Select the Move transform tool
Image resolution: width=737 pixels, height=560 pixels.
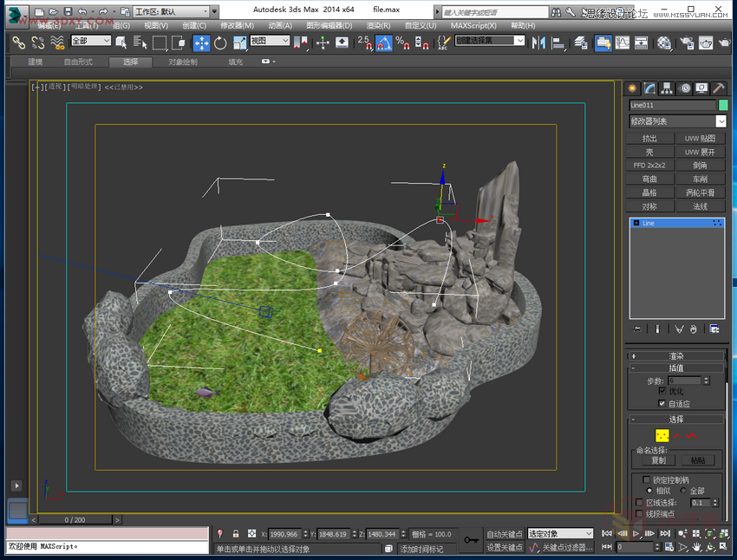click(x=201, y=42)
